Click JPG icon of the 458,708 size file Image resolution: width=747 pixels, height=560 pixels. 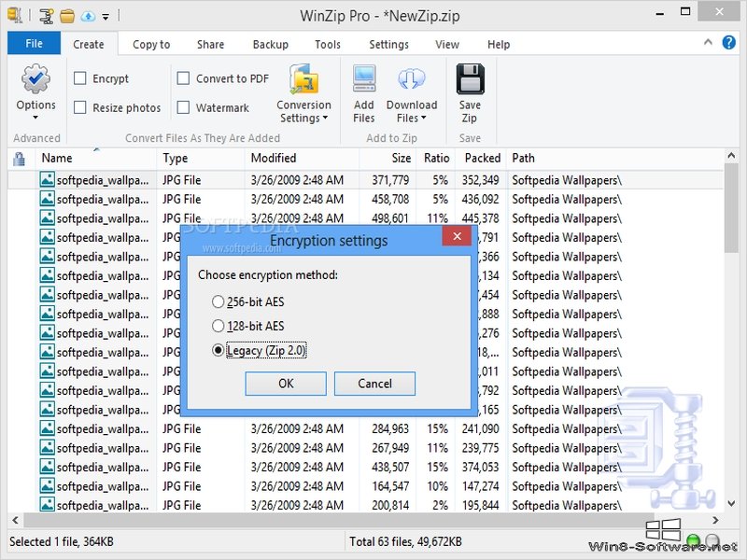point(47,199)
